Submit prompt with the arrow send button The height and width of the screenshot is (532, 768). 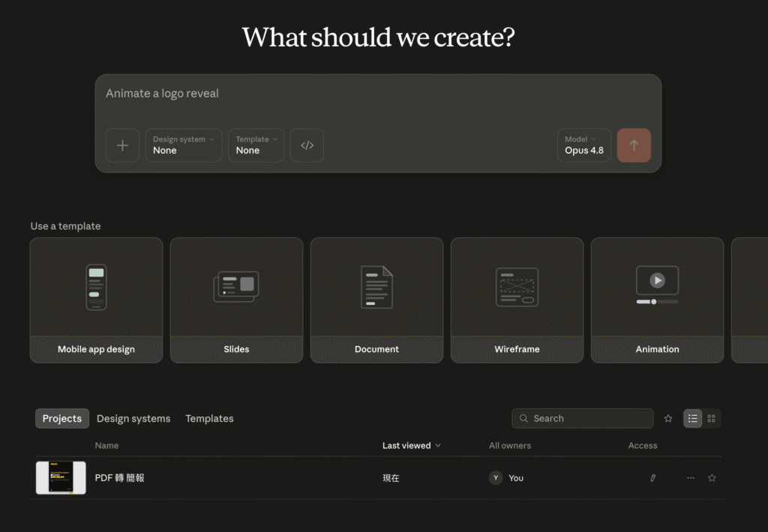(634, 145)
